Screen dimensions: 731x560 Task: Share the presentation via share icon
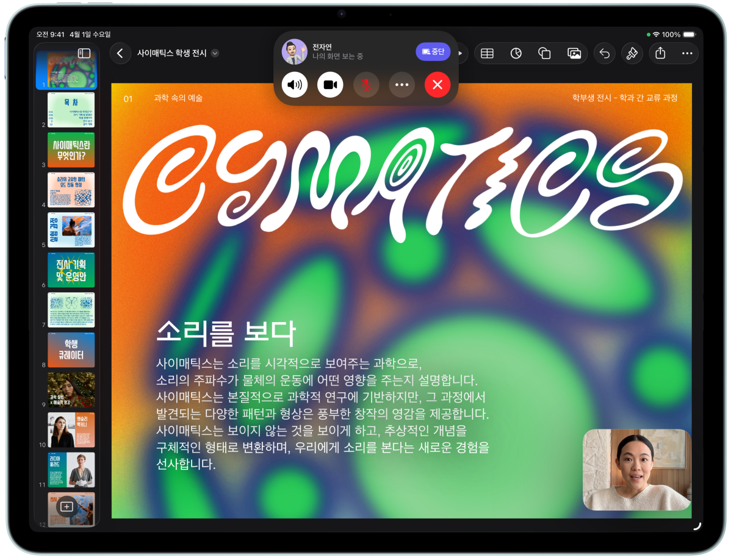pos(660,54)
